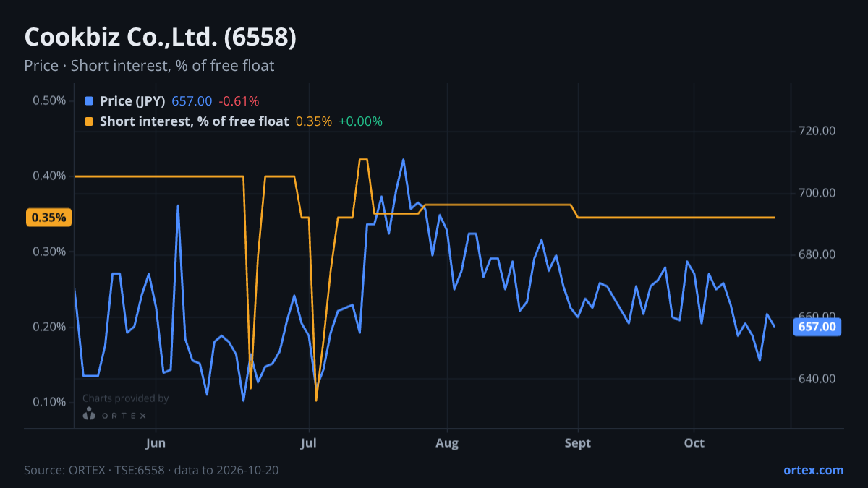The width and height of the screenshot is (868, 488).
Task: Click the chart title Cookbiz Co.,Ltd. (6558)
Action: point(160,38)
